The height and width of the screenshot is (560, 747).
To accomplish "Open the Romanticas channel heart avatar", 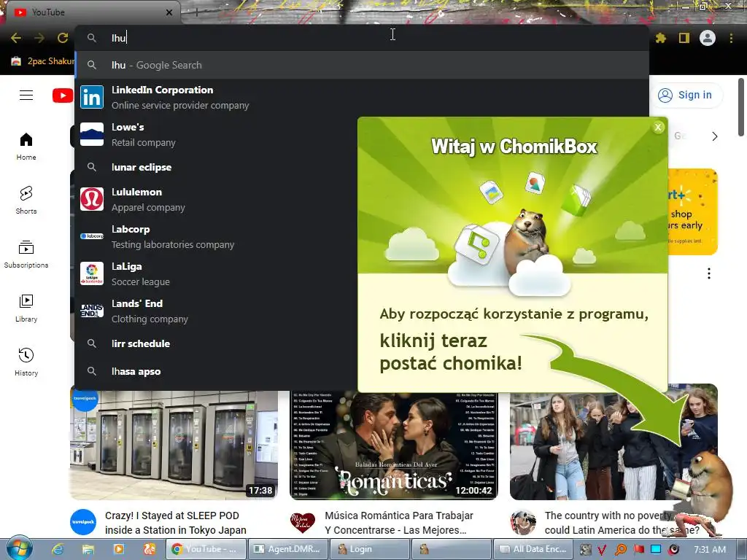I will click(303, 522).
